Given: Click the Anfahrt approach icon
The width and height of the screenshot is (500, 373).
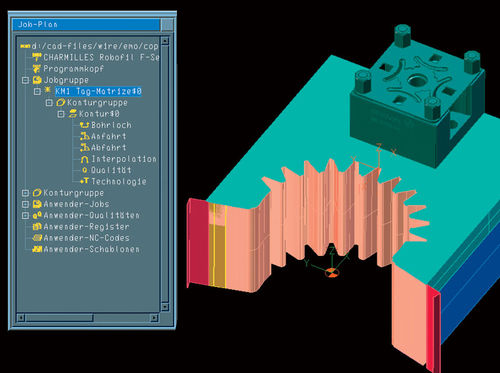Looking at the screenshot, I should [x=85, y=136].
